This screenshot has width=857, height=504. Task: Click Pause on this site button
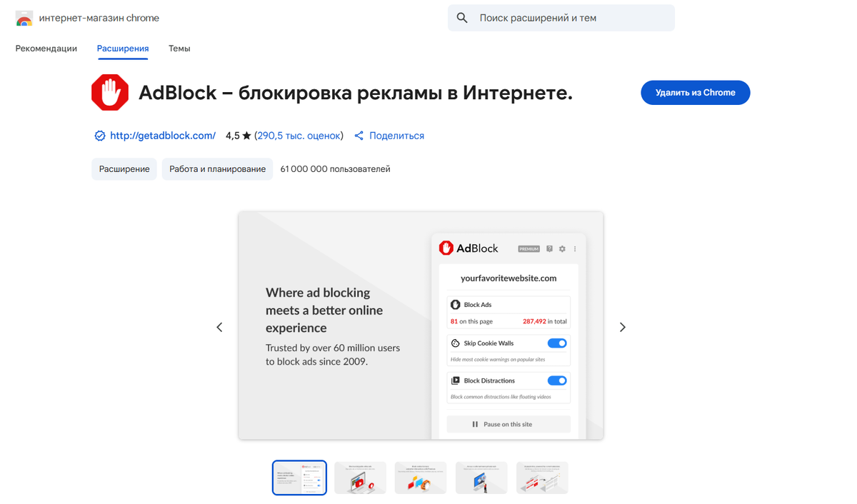tap(508, 424)
